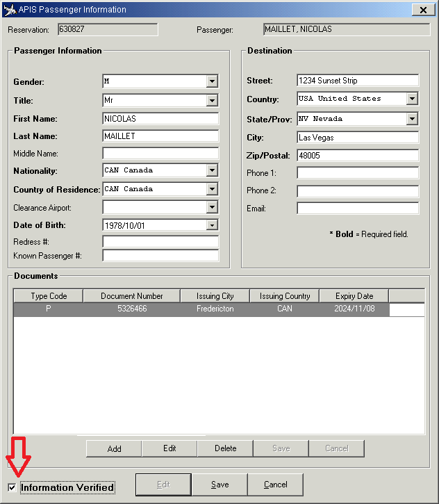Viewport: 439px width, 504px height.
Task: Click the Issuing City column header
Action: (215, 296)
